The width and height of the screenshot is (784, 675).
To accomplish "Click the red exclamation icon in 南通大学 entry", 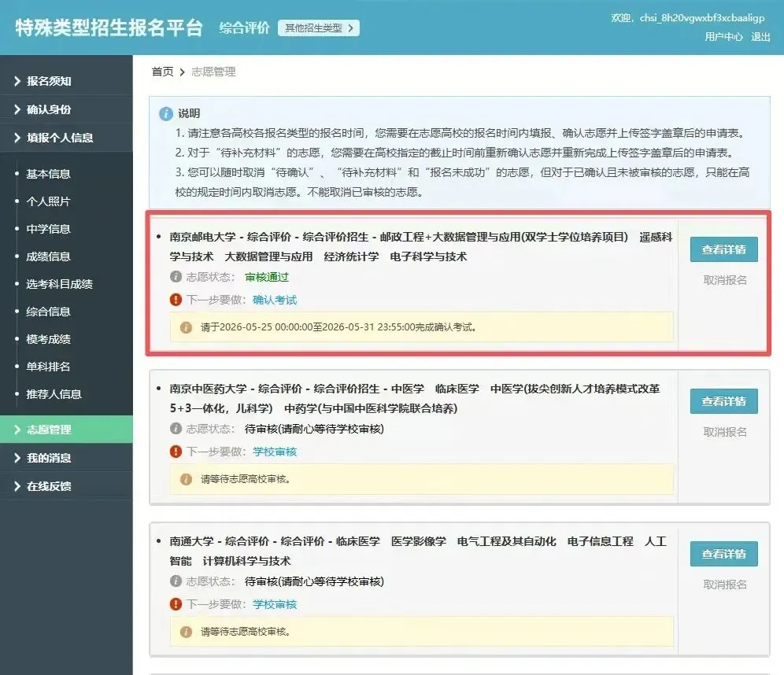I will pyautogui.click(x=176, y=604).
